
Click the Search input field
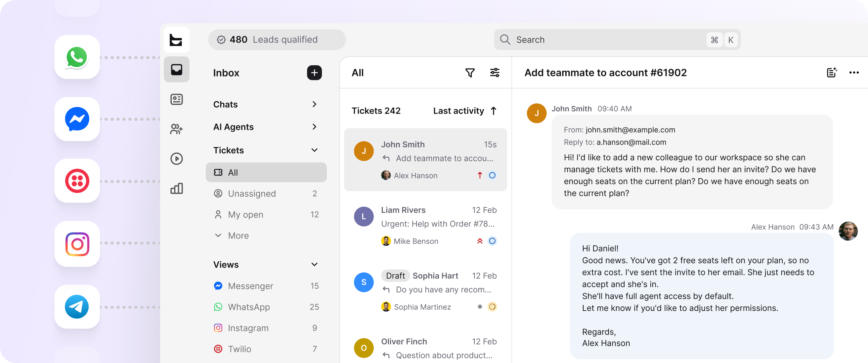click(617, 39)
